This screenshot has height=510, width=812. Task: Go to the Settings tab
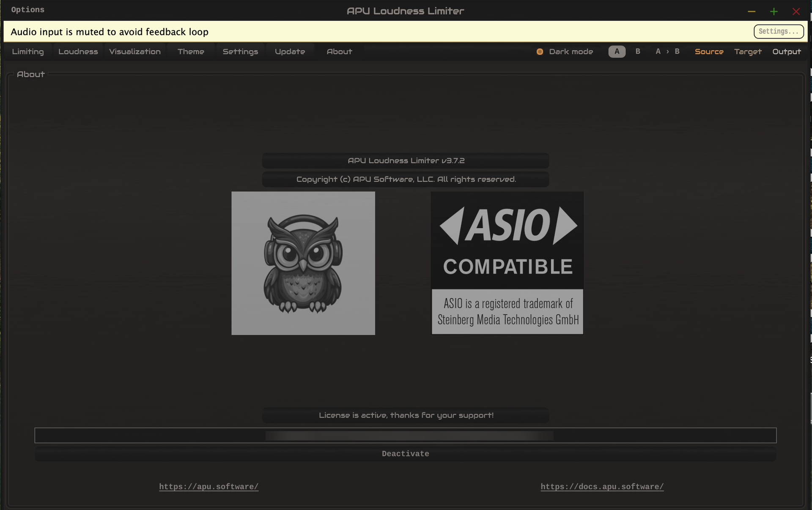click(x=240, y=52)
